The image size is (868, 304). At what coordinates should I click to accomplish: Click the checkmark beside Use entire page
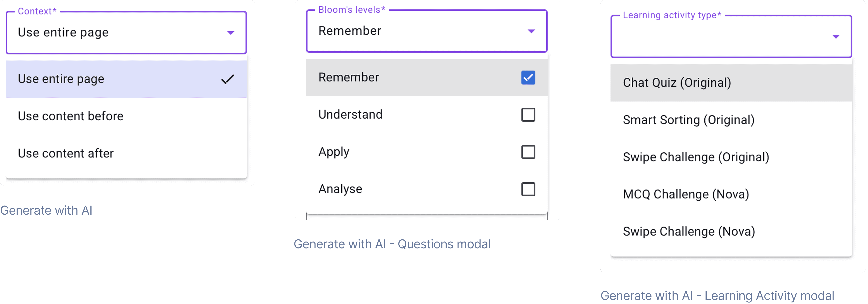(227, 79)
